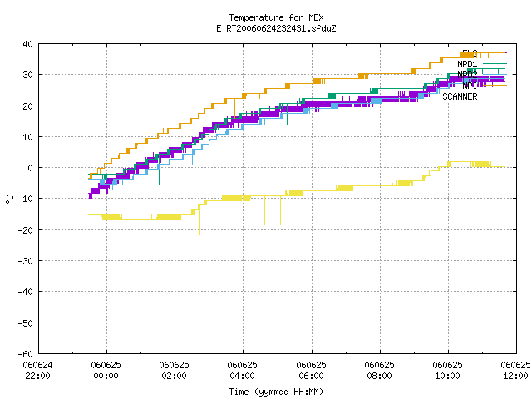Click the y-axis tick label -30

[x=26, y=261]
